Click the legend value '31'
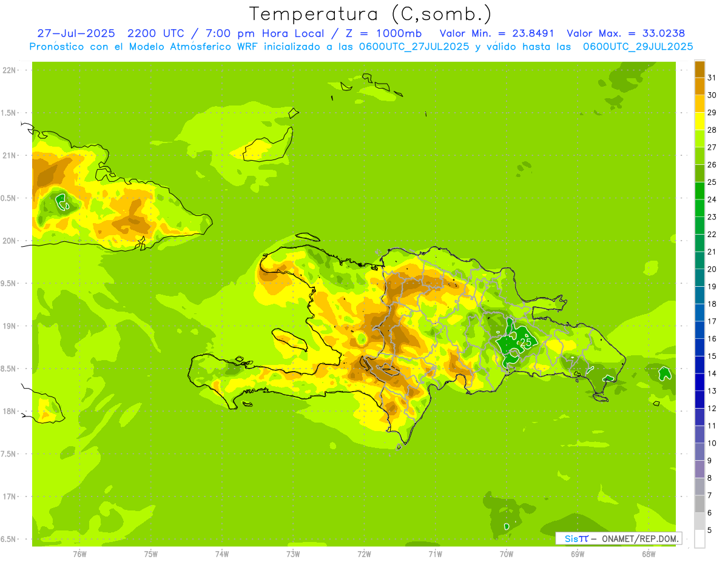The width and height of the screenshot is (728, 562). click(x=712, y=78)
